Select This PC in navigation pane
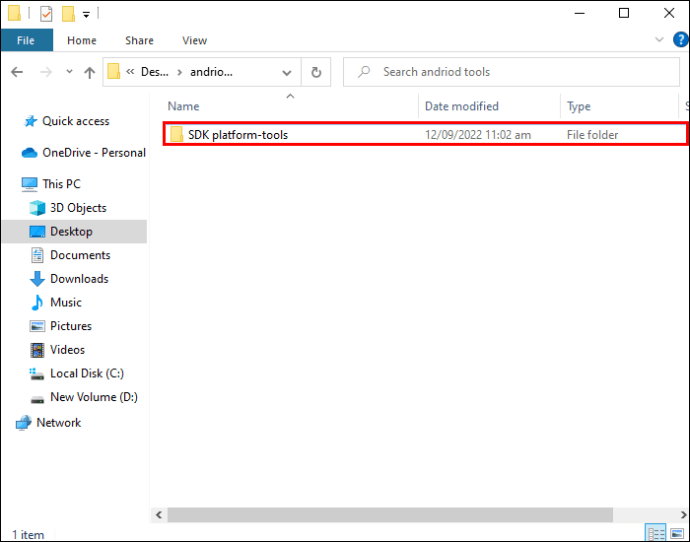Screen dimensions: 690x542 click(51, 184)
